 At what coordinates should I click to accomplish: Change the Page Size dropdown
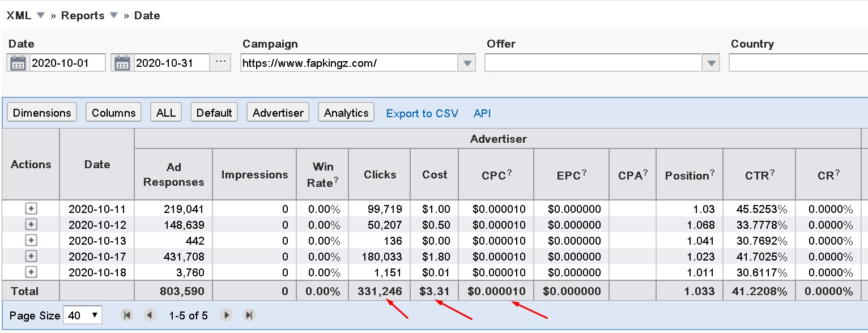pyautogui.click(x=83, y=315)
